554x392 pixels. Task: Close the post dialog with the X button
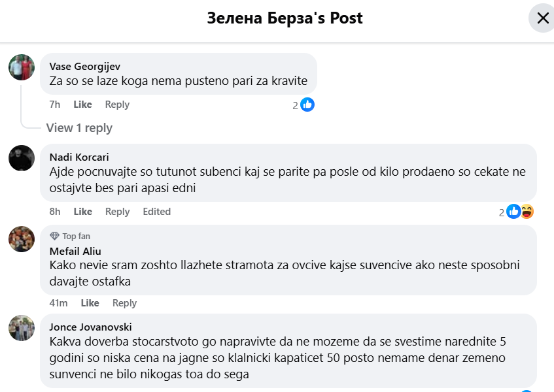tap(542, 18)
